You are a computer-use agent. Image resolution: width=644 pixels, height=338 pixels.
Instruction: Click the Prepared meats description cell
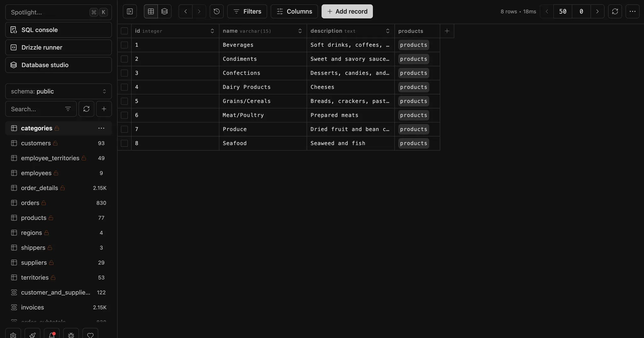[351, 115]
